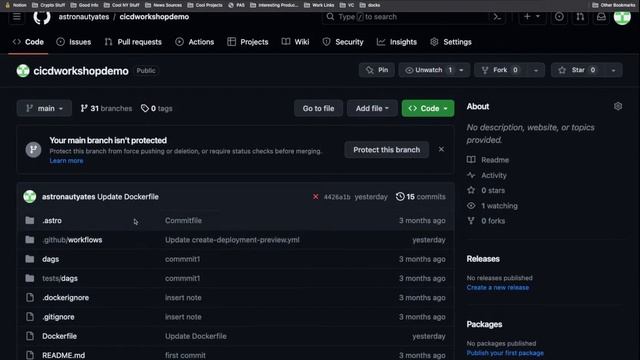
Task: Star the repository
Action: (577, 70)
